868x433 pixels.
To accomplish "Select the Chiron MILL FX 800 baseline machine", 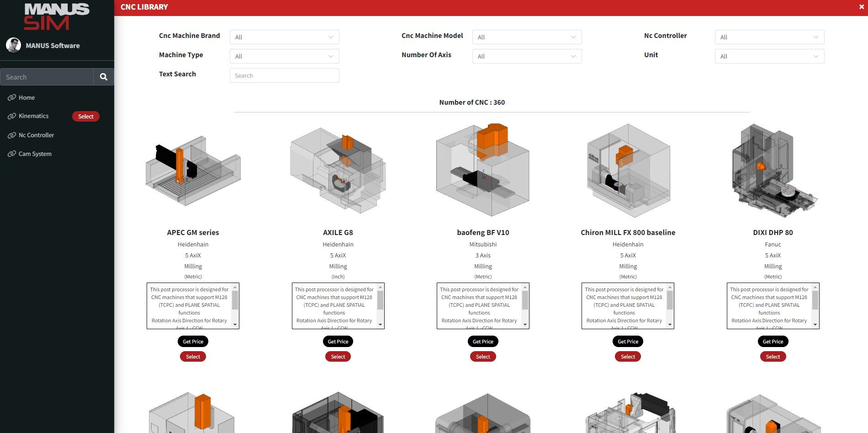I will point(628,357).
